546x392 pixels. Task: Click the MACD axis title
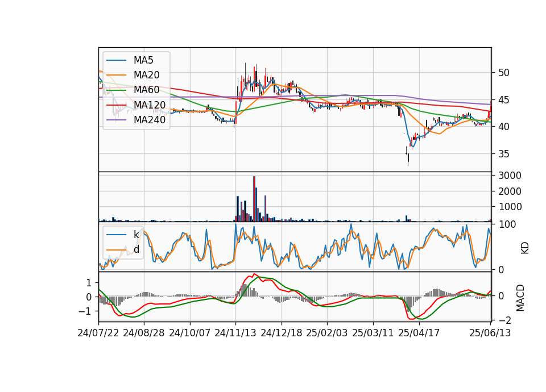click(x=520, y=298)
